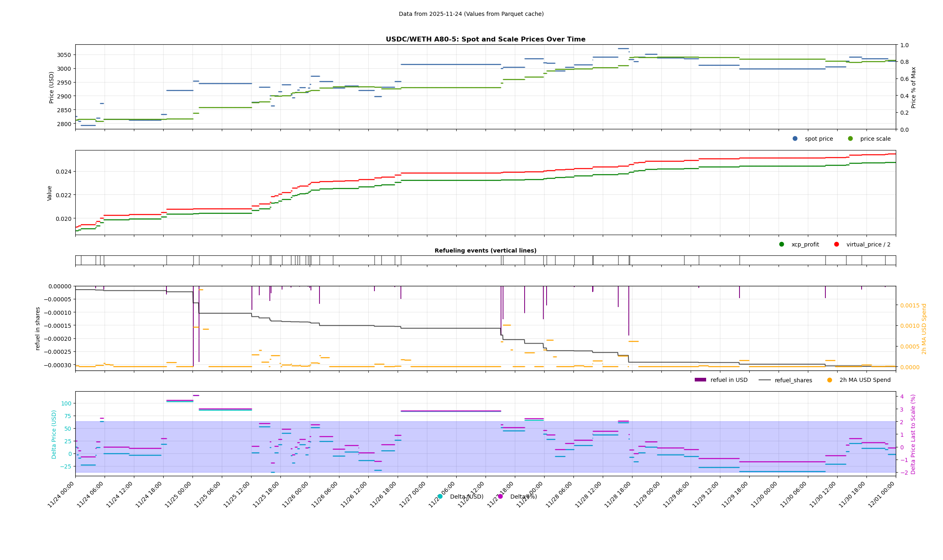Click the spot price legend marker
The height and width of the screenshot is (560, 943).
click(795, 139)
